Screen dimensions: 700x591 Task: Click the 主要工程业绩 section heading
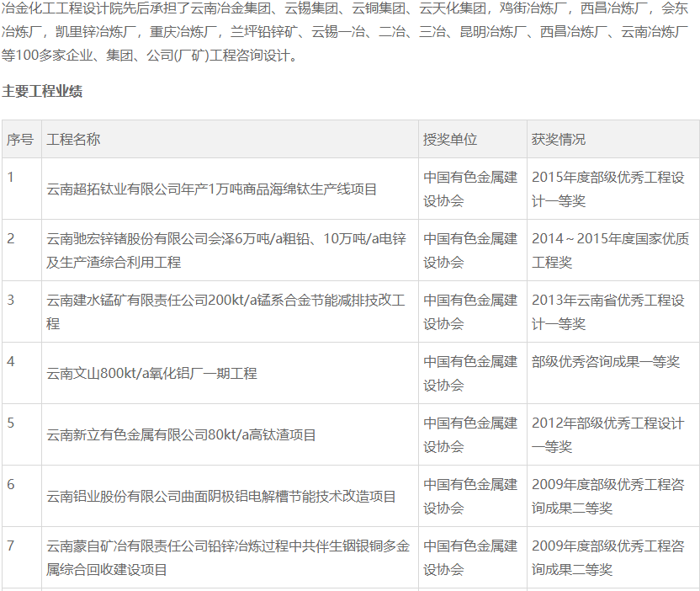tap(42, 91)
